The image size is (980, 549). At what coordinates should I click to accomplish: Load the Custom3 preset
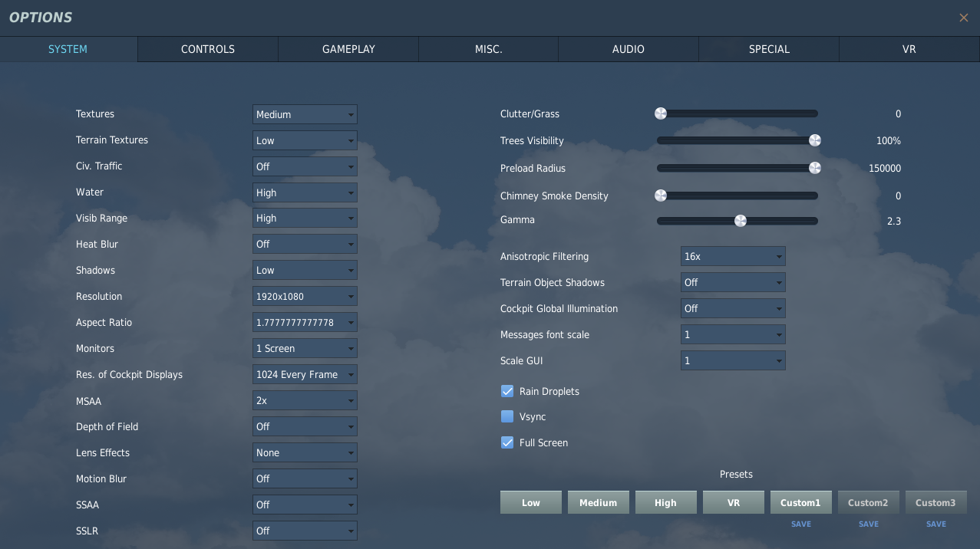tap(936, 502)
